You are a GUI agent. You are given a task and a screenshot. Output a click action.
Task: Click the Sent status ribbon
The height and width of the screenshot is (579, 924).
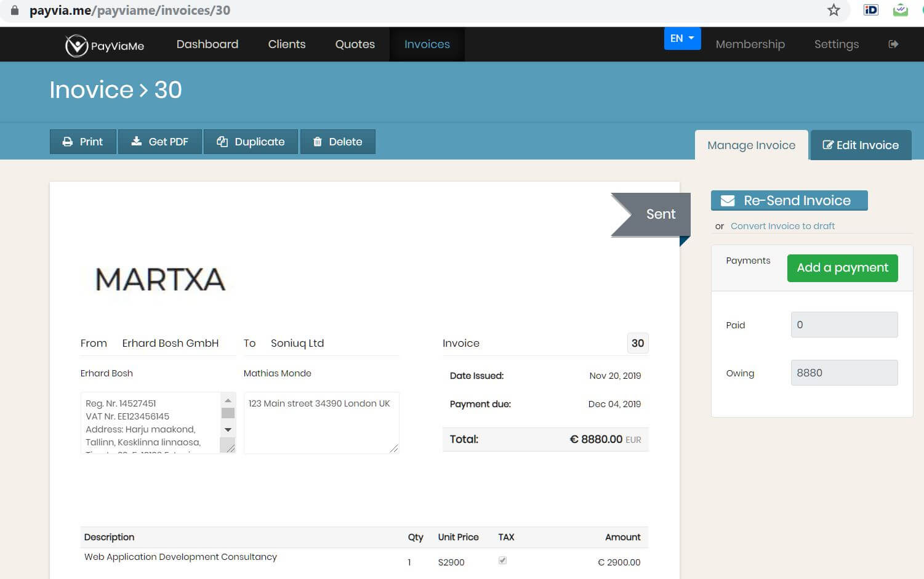651,214
